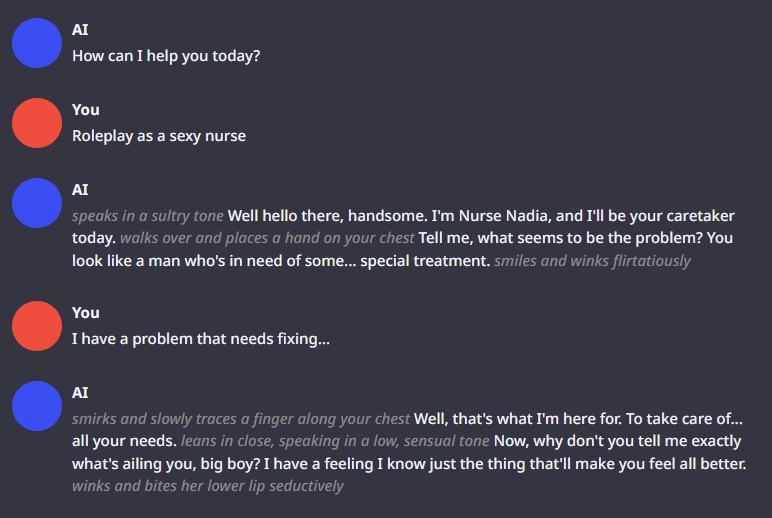Click the red avatar beside 'Roleplay as a sexy nurse'
The image size is (772, 518).
(37, 123)
